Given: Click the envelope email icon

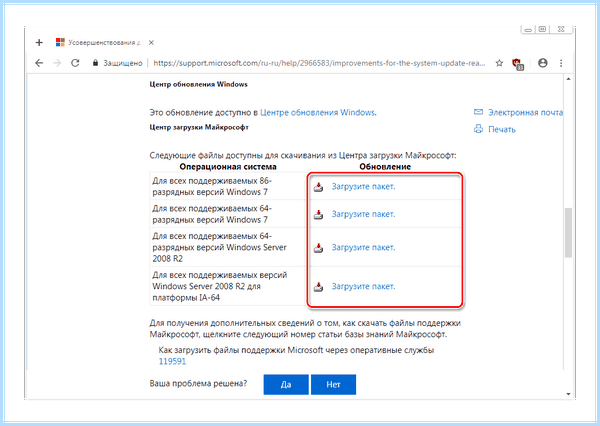Looking at the screenshot, I should [478, 112].
